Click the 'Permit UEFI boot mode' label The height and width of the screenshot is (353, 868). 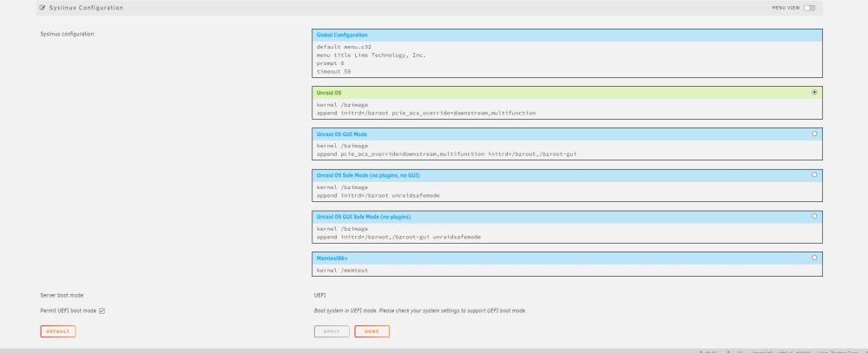(69, 311)
